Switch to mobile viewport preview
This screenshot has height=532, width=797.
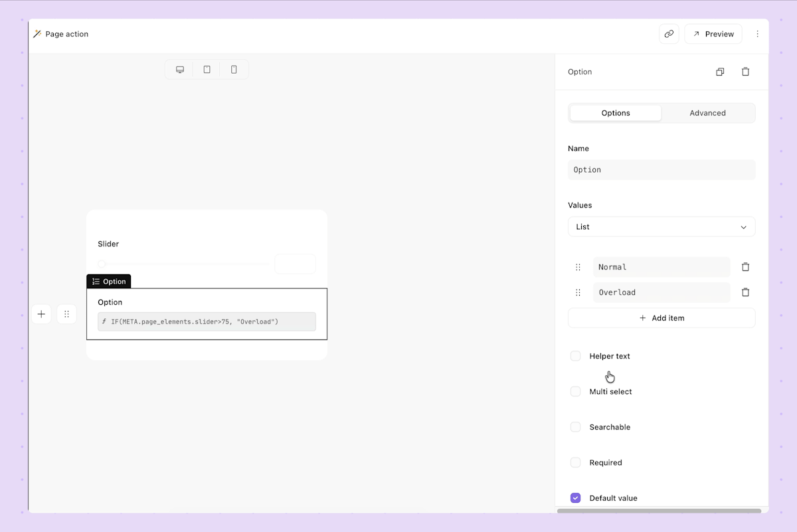[x=234, y=69]
